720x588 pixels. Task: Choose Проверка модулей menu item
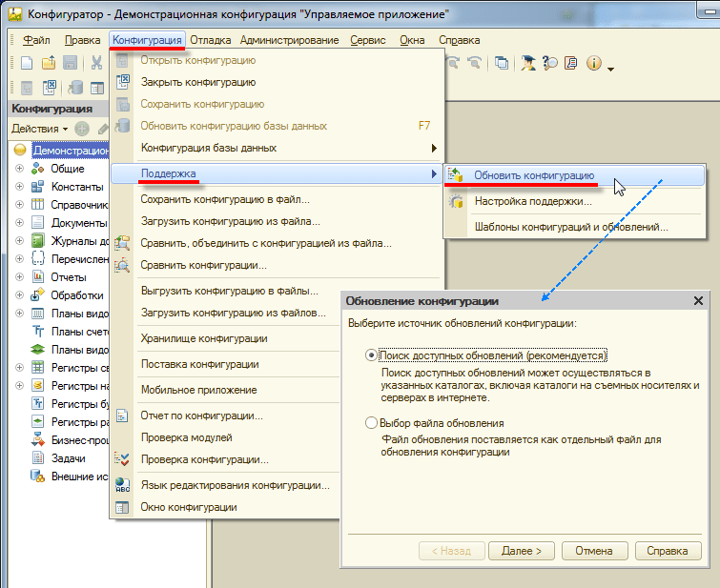[x=225, y=437]
